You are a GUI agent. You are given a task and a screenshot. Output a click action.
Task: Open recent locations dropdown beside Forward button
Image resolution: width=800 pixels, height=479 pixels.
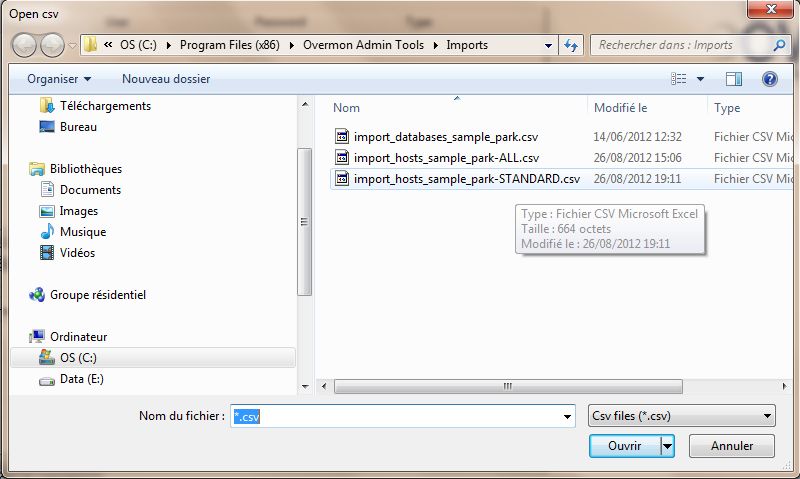pyautogui.click(x=72, y=45)
